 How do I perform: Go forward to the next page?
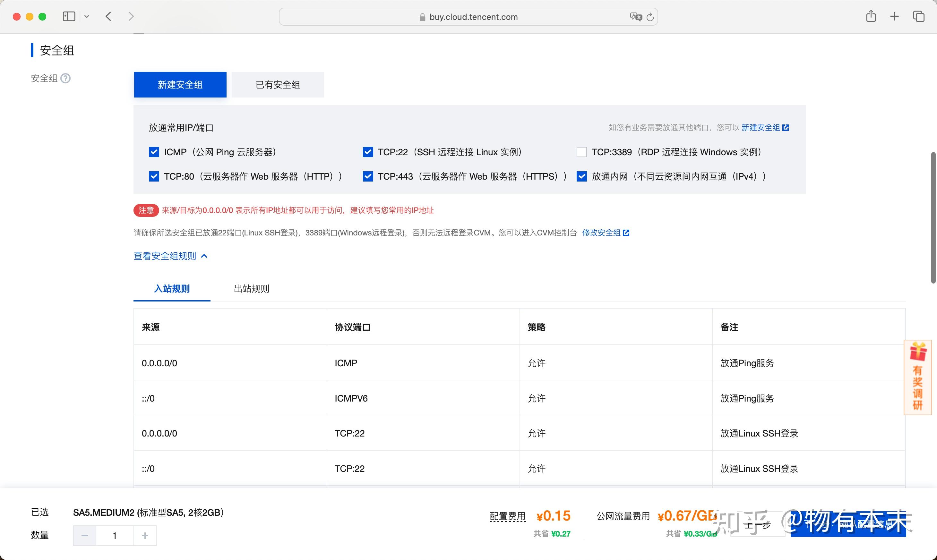point(131,17)
